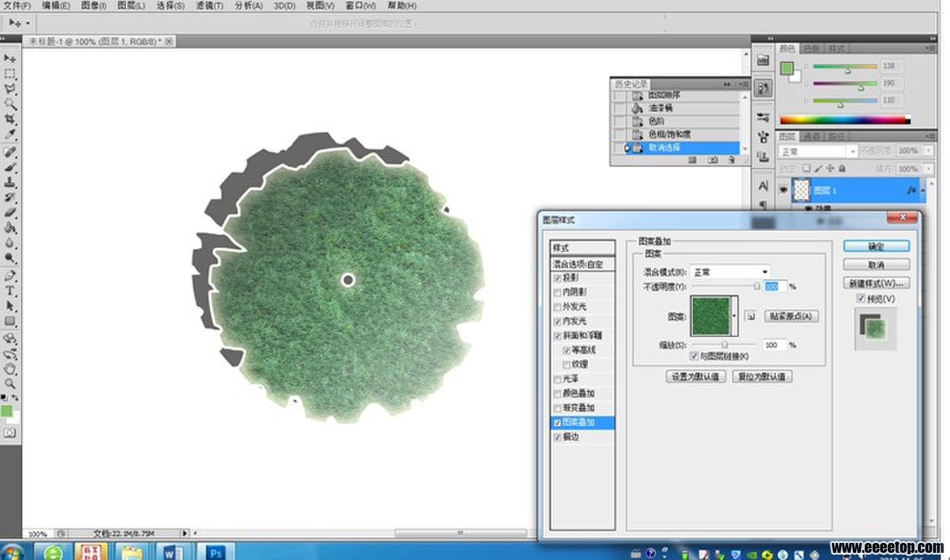Viewport: 950px width, 560px height.
Task: Toggle the 与图层链接 link with layer checkbox
Action: tap(694, 356)
